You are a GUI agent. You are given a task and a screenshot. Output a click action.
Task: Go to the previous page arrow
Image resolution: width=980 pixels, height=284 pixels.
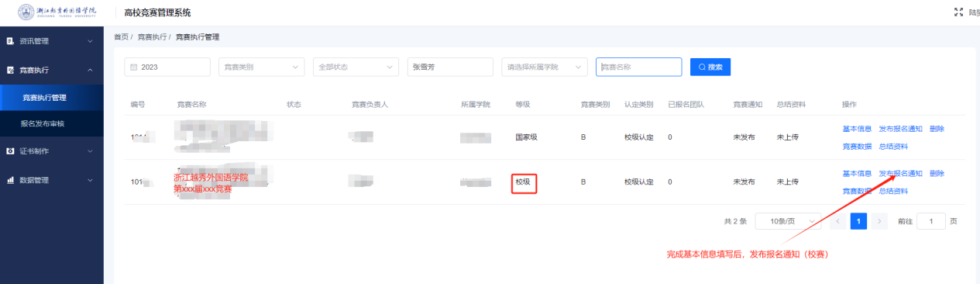coord(837,221)
